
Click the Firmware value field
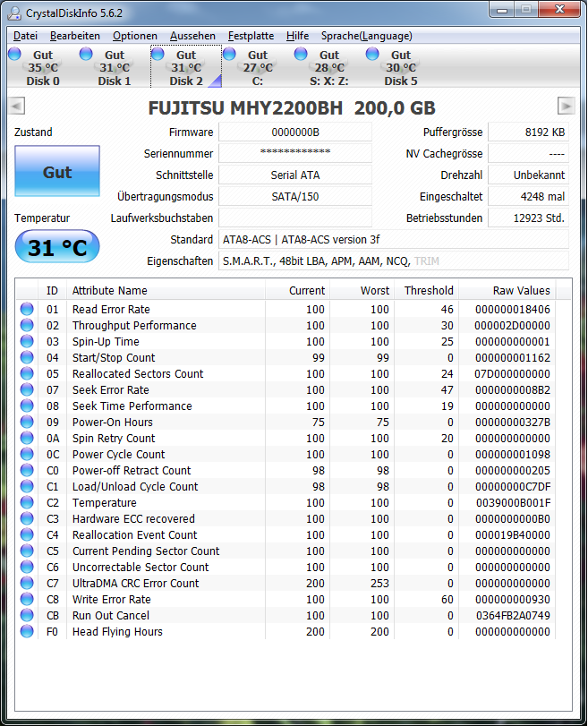pyautogui.click(x=295, y=132)
